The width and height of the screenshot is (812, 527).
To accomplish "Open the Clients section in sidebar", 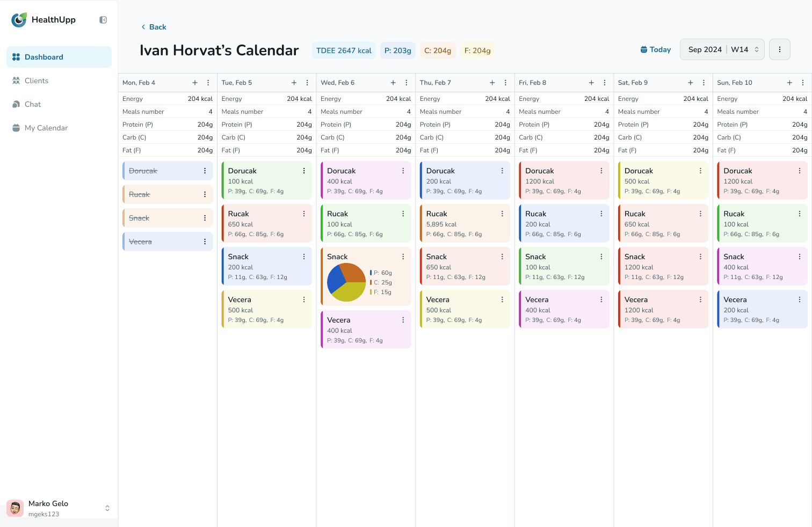I will [x=37, y=80].
